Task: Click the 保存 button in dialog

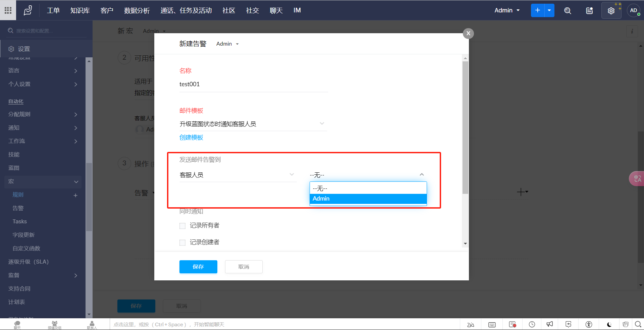Action: 198,267
